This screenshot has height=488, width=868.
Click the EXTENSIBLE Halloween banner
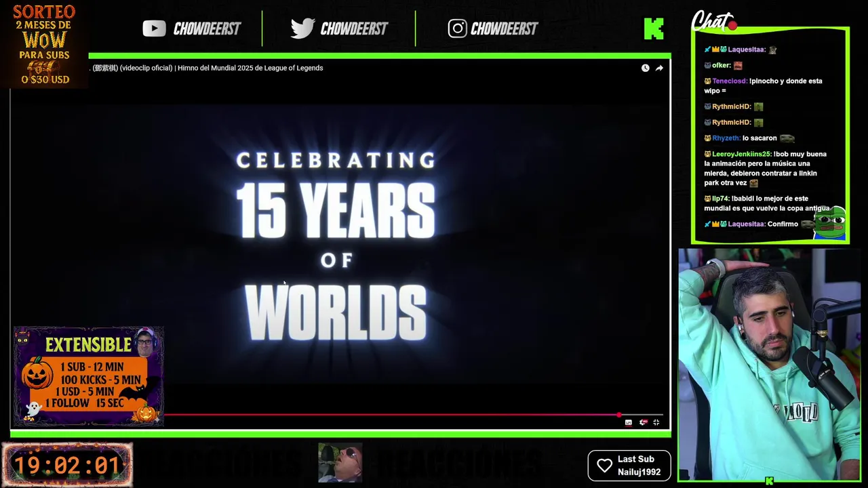[88, 376]
